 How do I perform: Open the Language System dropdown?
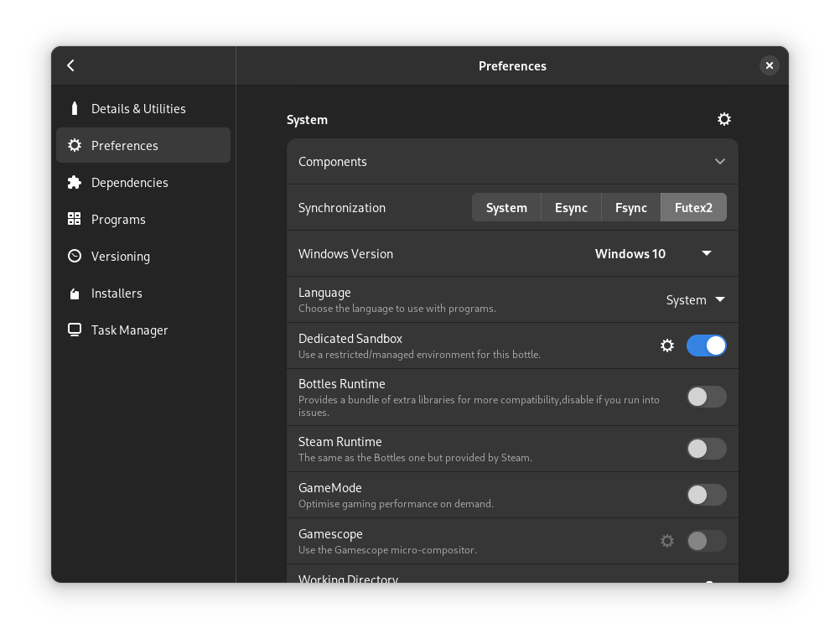click(695, 299)
